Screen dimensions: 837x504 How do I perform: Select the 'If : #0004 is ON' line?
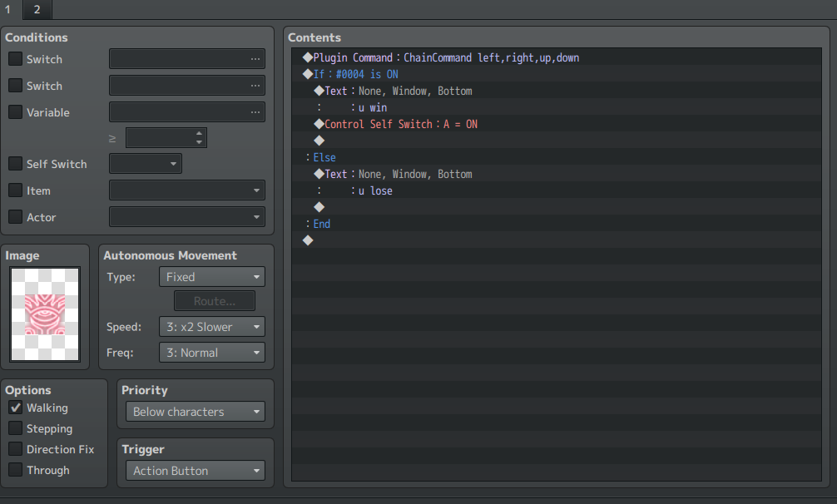pos(557,74)
